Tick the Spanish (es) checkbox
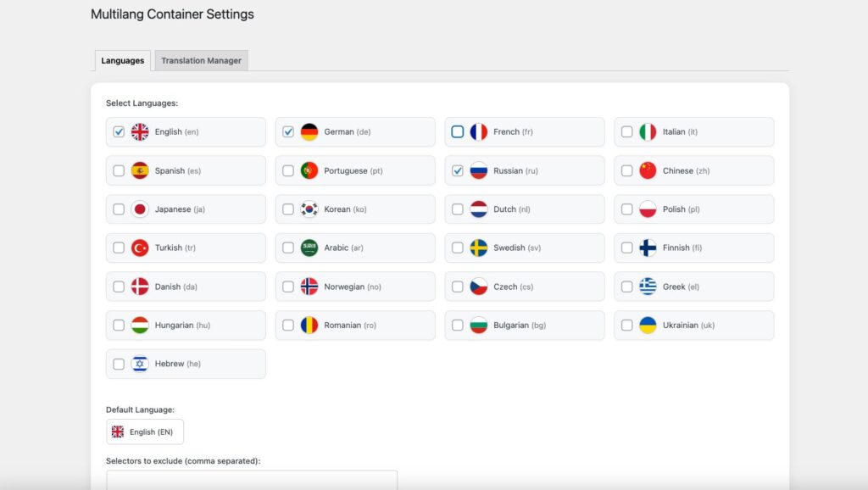Image resolution: width=868 pixels, height=490 pixels. click(119, 171)
